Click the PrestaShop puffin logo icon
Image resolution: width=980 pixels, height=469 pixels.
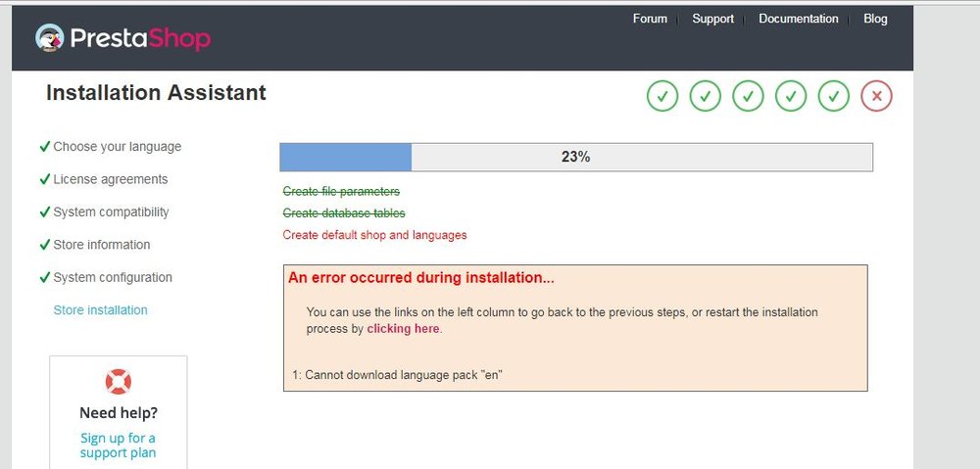(x=49, y=38)
